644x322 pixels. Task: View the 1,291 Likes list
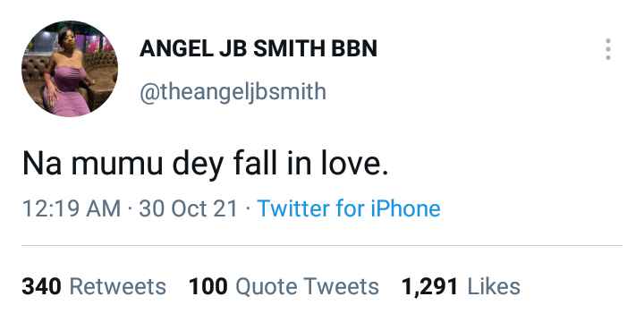tap(461, 286)
